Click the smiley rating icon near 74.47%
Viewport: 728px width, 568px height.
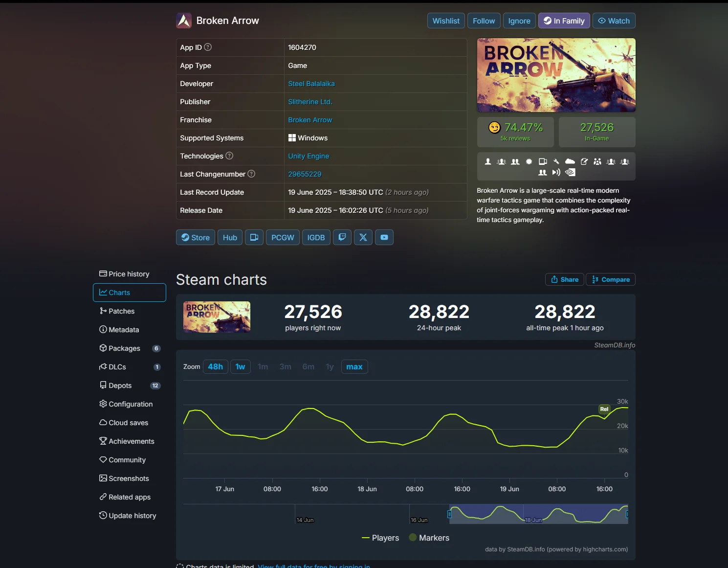coord(494,128)
